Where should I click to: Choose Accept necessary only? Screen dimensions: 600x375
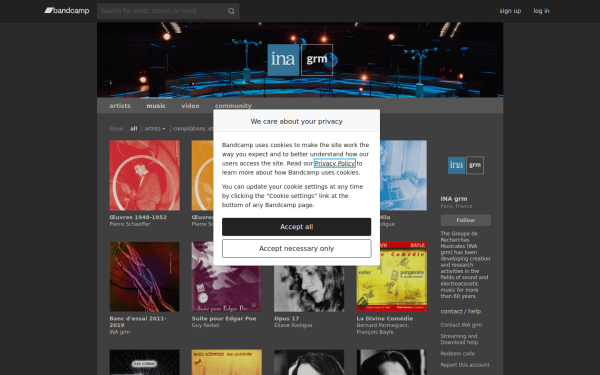297,249
